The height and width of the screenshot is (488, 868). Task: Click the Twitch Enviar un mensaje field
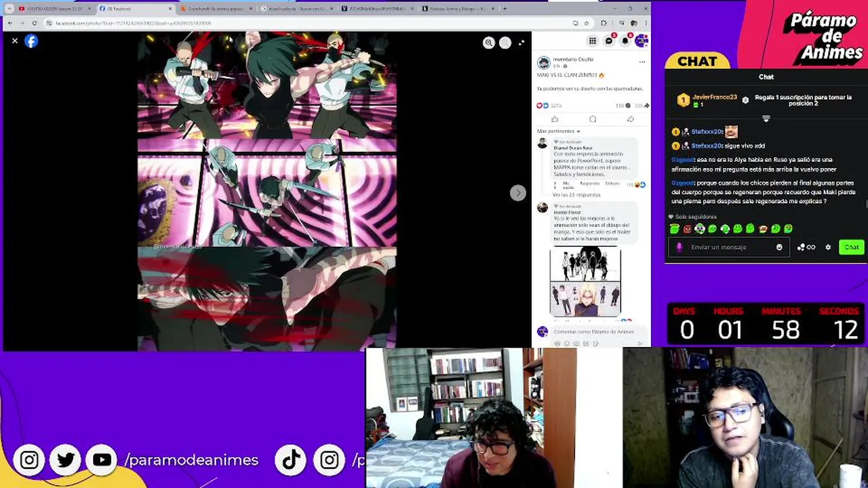pos(729,247)
